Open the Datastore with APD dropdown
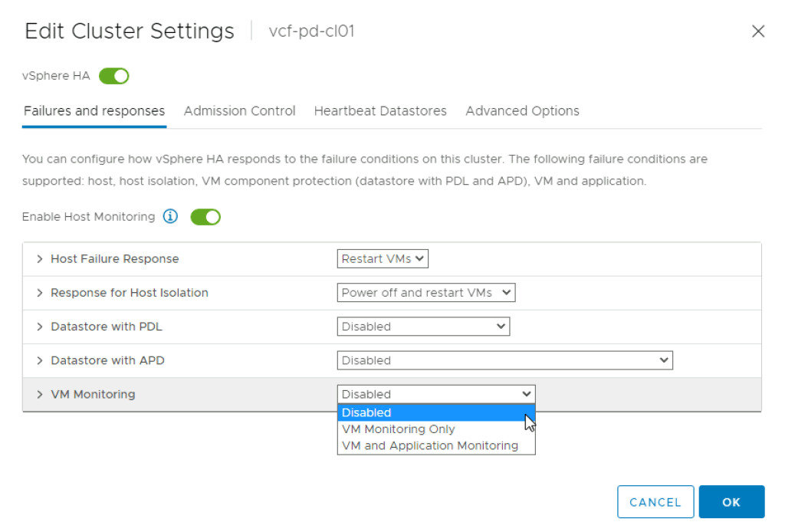 (x=504, y=360)
